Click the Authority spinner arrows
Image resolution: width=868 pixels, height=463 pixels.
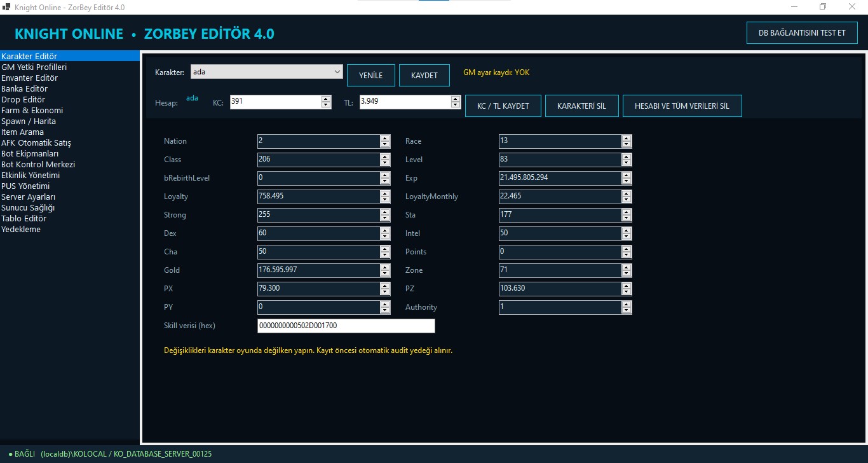coord(627,307)
